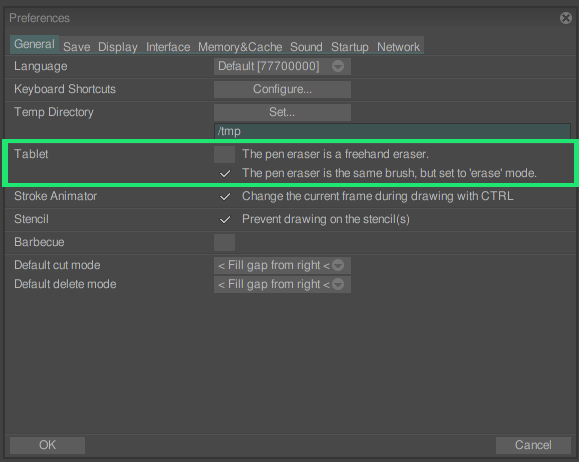The image size is (579, 462).
Task: Open the Sound preferences tab
Action: [x=306, y=47]
